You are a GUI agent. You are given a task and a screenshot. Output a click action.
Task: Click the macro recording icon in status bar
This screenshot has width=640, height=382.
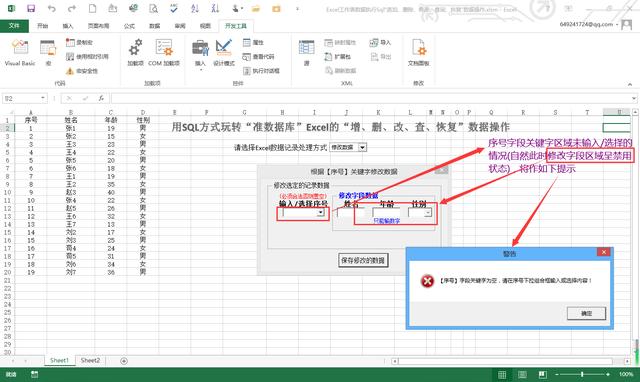pyautogui.click(x=35, y=374)
